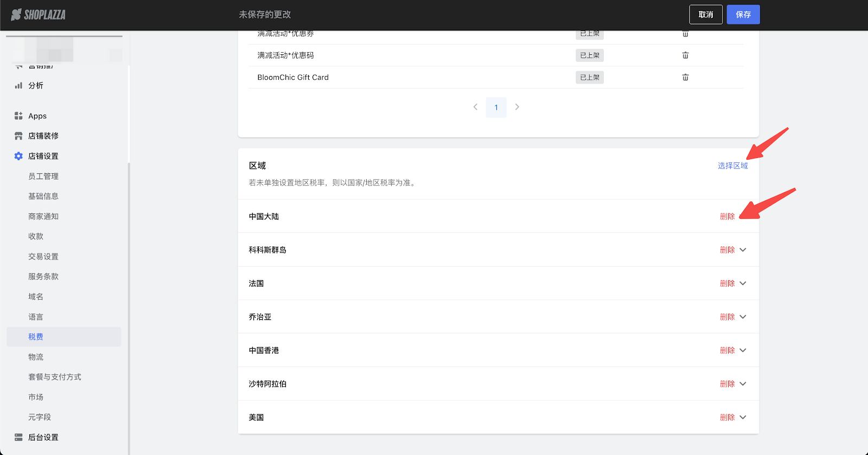Go to previous page arrow
Image resolution: width=868 pixels, height=455 pixels.
pos(475,108)
